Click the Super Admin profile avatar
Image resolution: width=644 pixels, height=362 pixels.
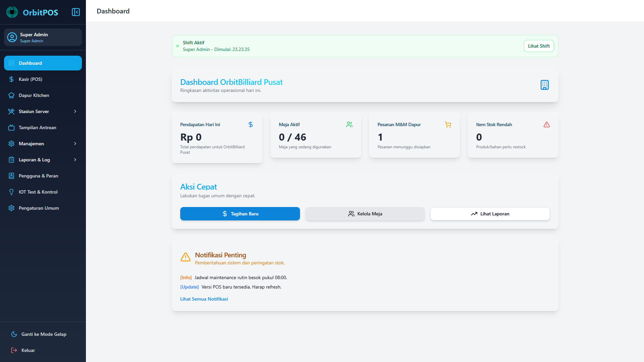pyautogui.click(x=12, y=37)
